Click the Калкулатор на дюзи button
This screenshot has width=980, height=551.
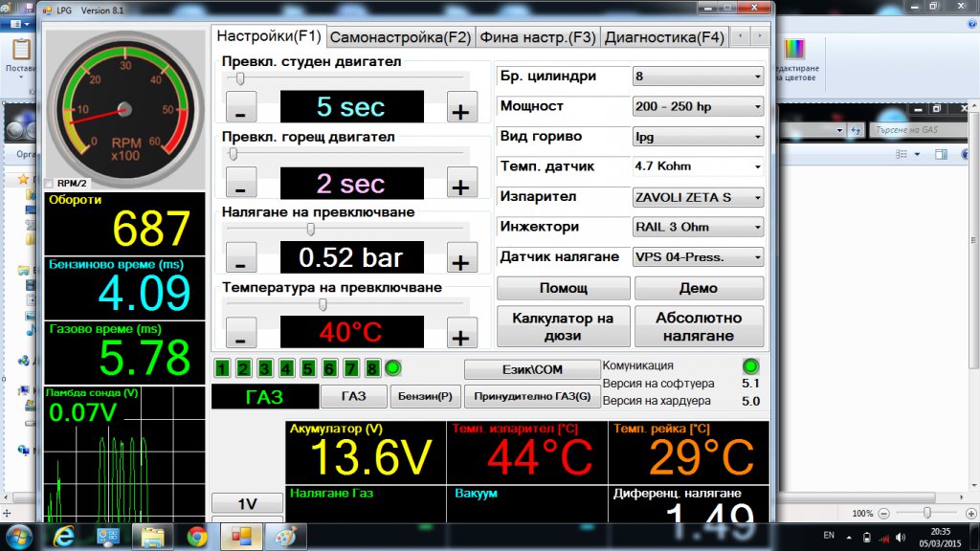pos(563,326)
